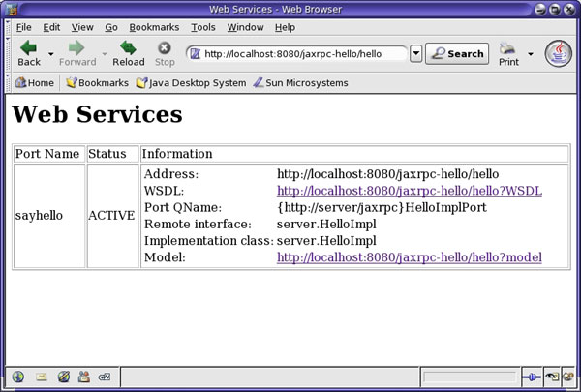
Task: Click the {http://server/jaxrpc}HelloImplPort value
Action: pos(382,207)
